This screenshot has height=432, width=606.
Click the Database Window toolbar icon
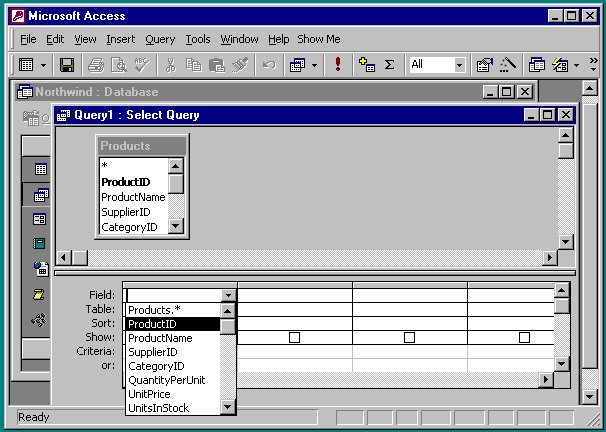tap(537, 65)
